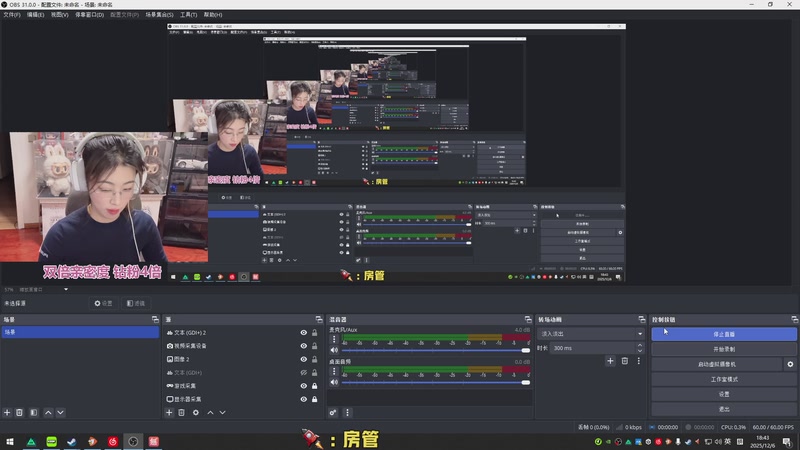Increase transition duration with stepper up arrow
800x450 pixels.
[640, 345]
